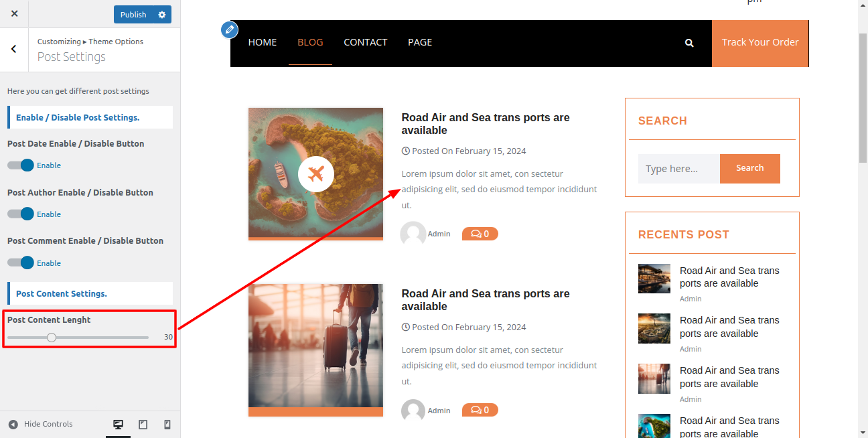
Task: Click the airplane icon on island image
Action: [315, 174]
